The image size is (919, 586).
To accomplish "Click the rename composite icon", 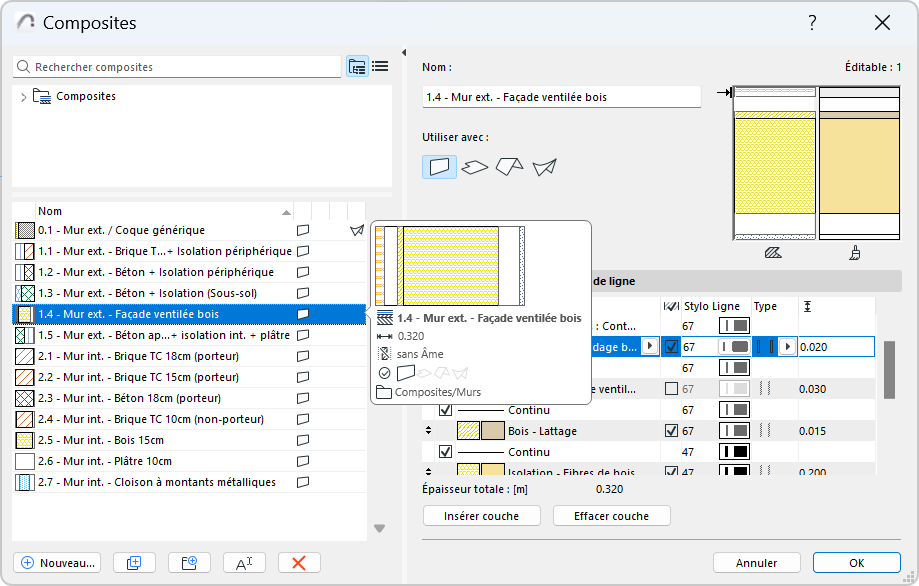I will coord(244,563).
